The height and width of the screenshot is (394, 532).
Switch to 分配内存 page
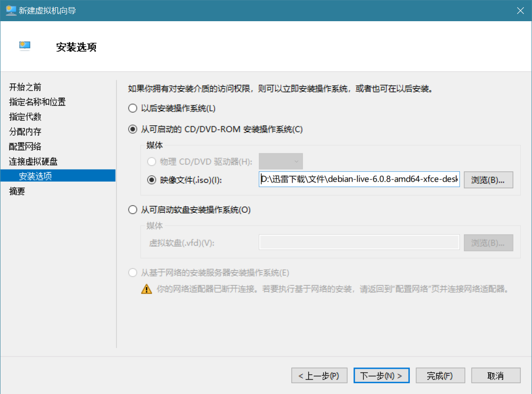(x=25, y=132)
